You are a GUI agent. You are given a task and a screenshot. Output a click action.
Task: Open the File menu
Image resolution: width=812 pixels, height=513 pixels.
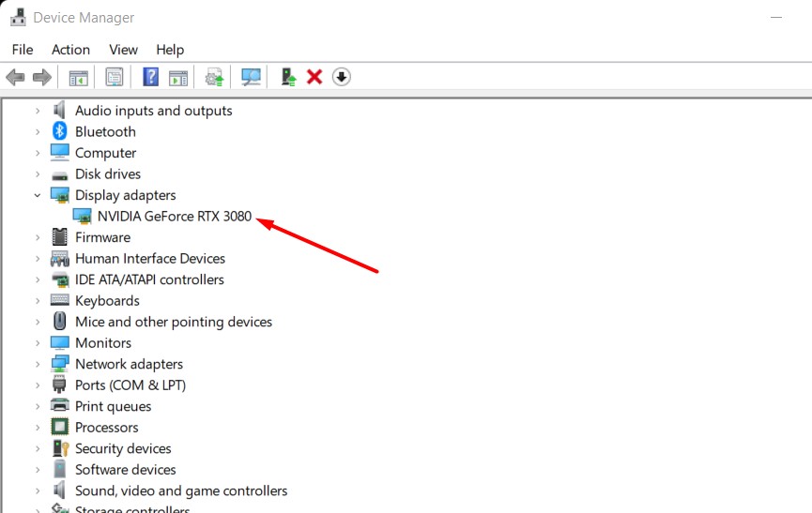23,50
